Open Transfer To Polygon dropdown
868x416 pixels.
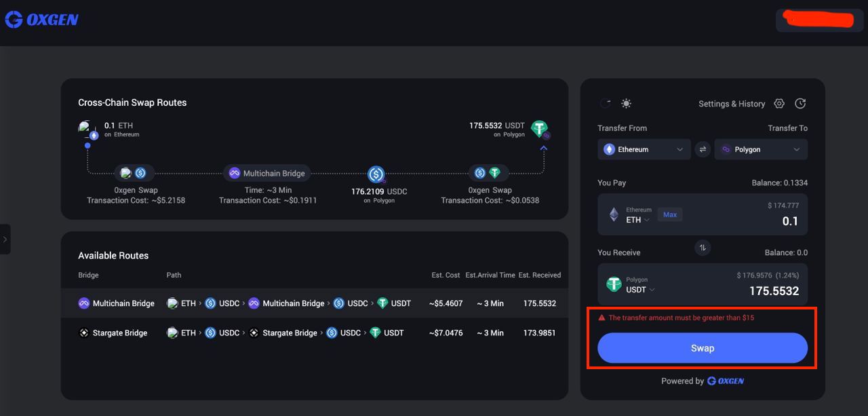tap(761, 149)
